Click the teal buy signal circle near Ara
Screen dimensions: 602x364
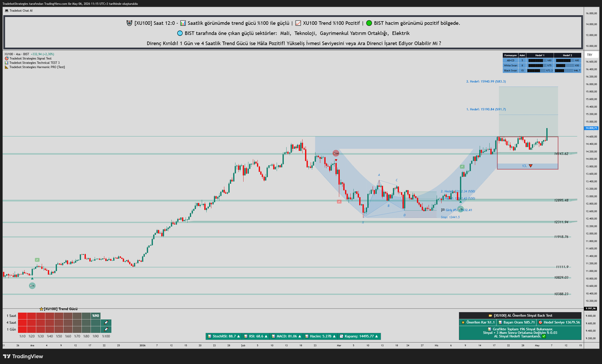[x=32, y=285]
